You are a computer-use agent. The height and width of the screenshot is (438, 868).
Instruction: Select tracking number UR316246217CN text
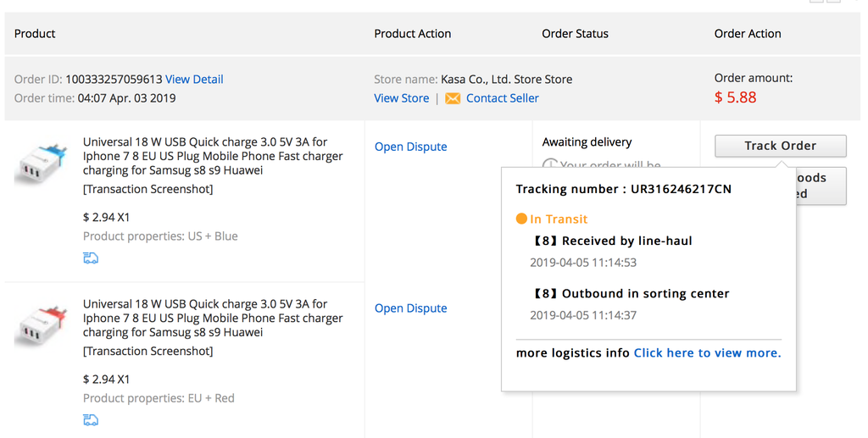coord(681,189)
